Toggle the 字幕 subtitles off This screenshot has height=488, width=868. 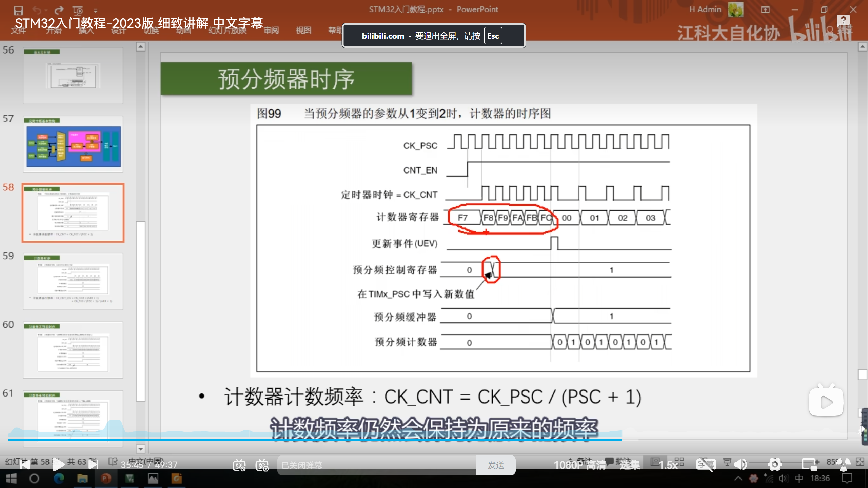[x=706, y=465]
